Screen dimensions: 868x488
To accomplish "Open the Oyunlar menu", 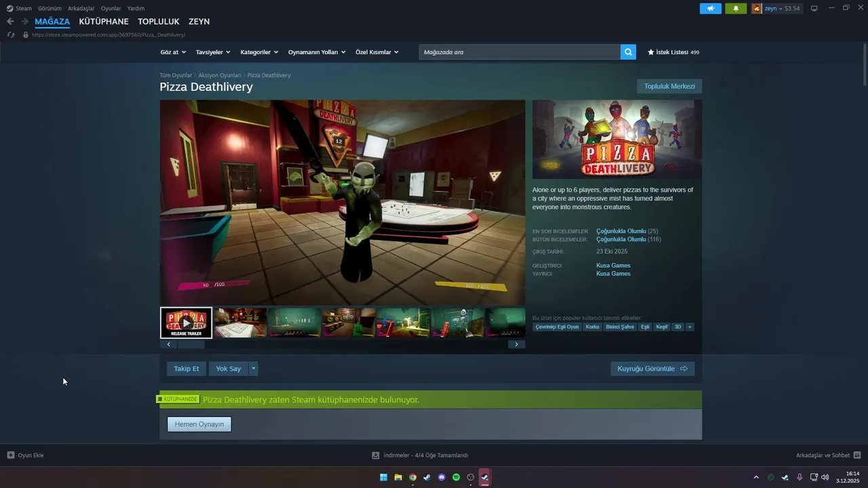I will click(x=111, y=8).
